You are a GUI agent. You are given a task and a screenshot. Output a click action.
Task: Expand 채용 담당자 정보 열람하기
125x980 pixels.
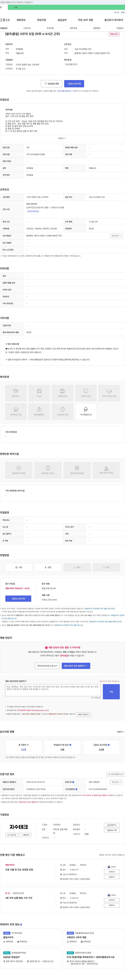pos(76,666)
